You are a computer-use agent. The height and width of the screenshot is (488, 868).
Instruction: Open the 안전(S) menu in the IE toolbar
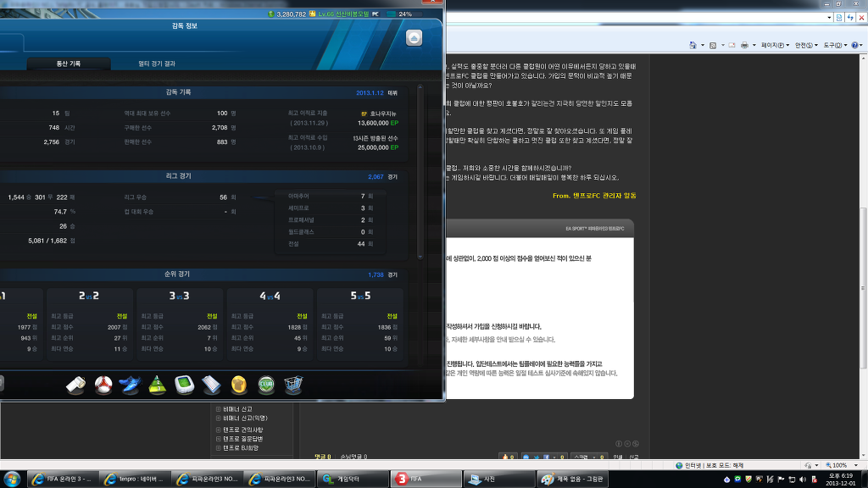click(x=807, y=46)
